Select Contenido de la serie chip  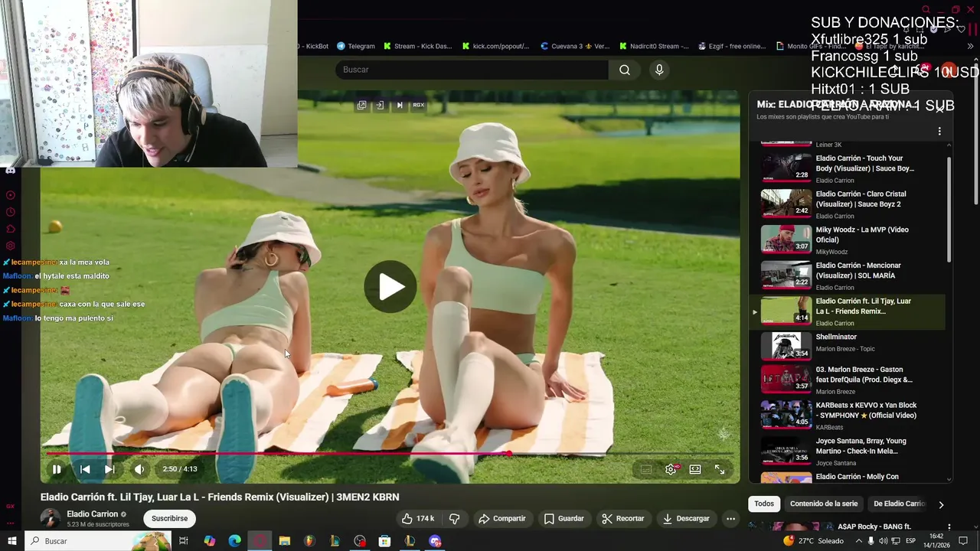click(824, 504)
